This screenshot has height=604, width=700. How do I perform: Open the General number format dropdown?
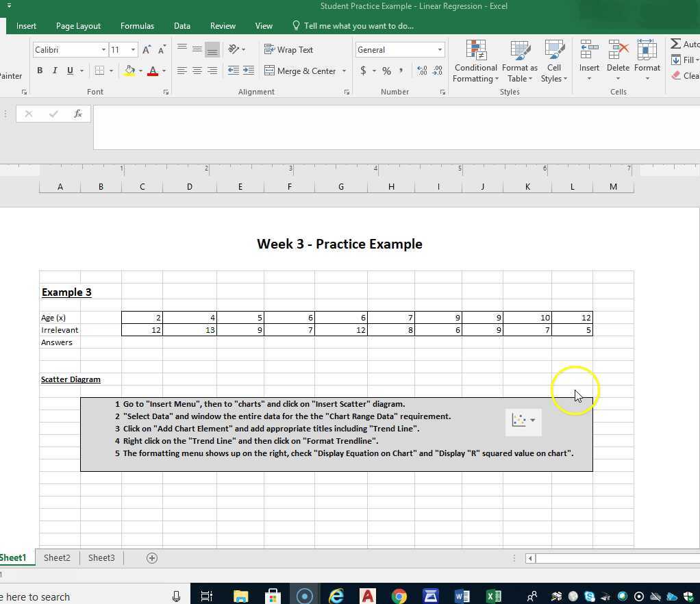pos(440,49)
